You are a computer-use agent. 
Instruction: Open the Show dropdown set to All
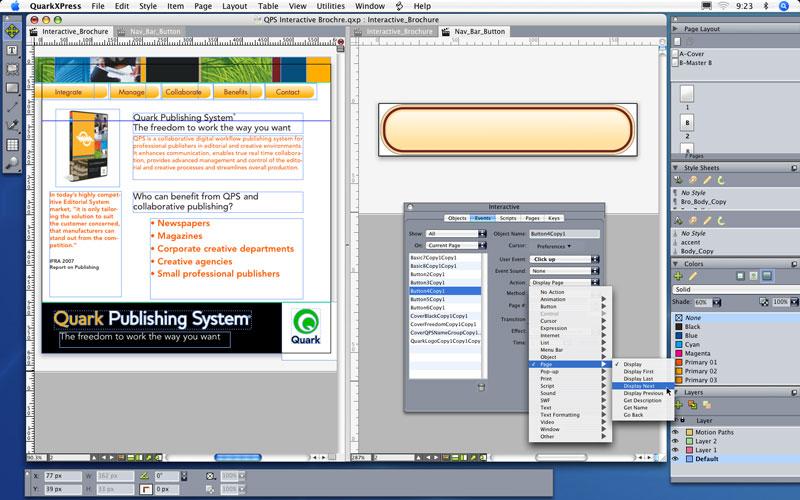pos(456,234)
